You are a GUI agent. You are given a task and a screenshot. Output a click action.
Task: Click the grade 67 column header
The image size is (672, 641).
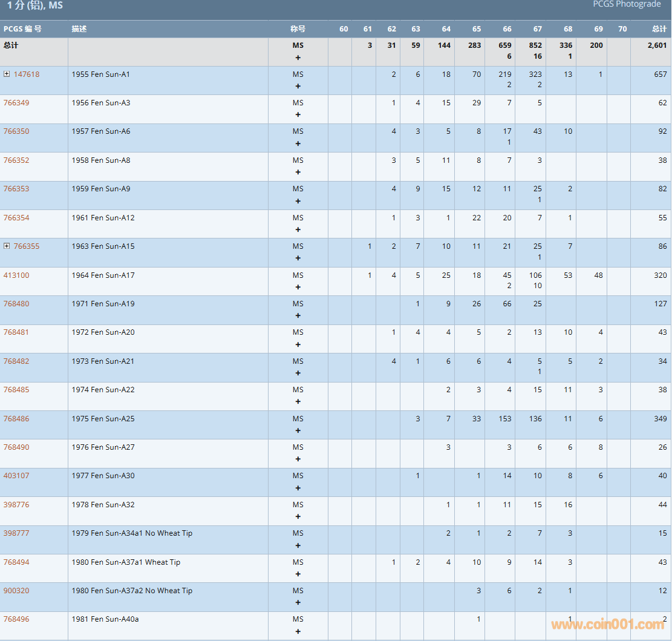point(537,29)
